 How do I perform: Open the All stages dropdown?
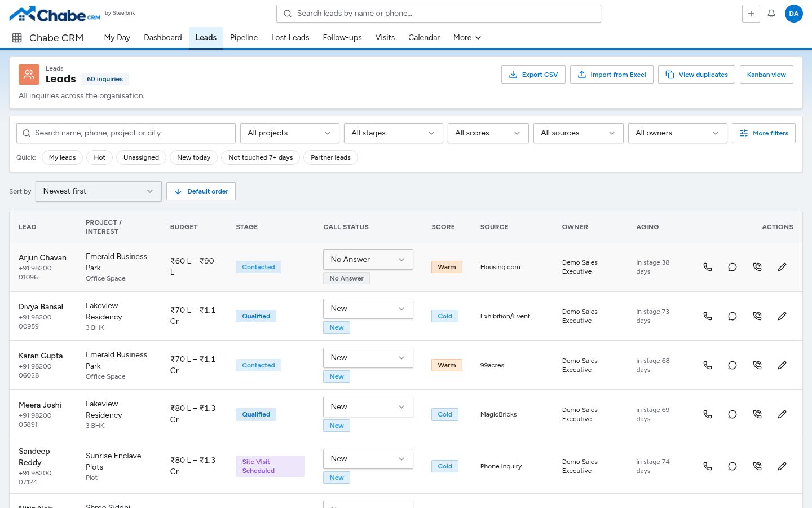point(394,133)
